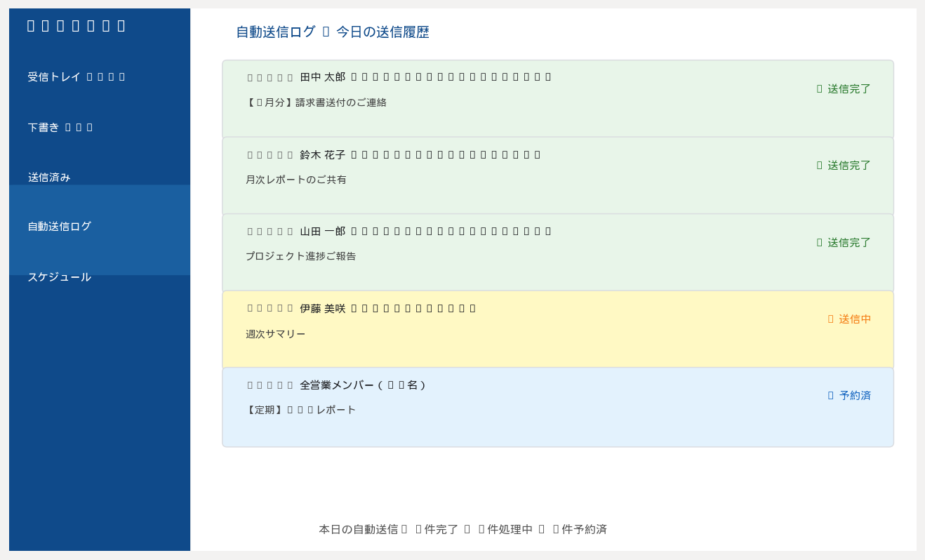This screenshot has height=560, width=925.
Task: Click the green checkmark icon on 田中 太郎's entry
Action: (818, 89)
